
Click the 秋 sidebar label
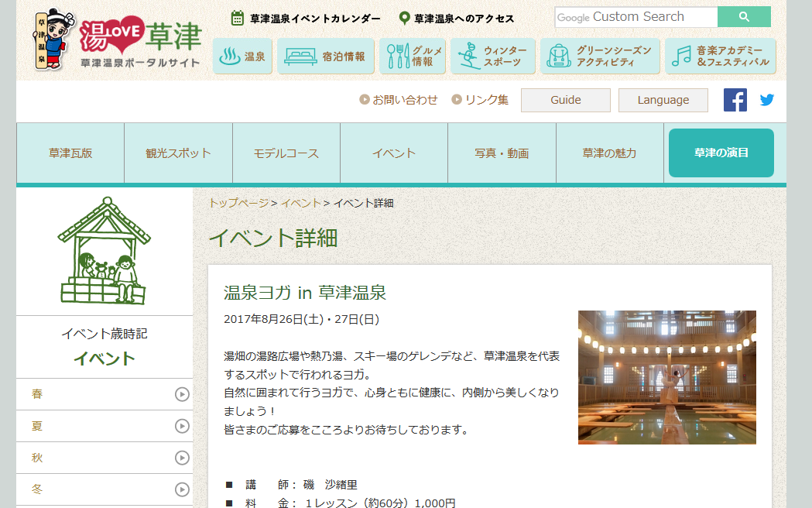36,458
